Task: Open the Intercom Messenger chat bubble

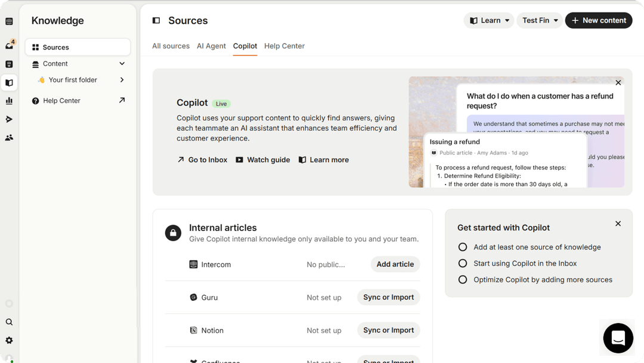Action: (617, 338)
